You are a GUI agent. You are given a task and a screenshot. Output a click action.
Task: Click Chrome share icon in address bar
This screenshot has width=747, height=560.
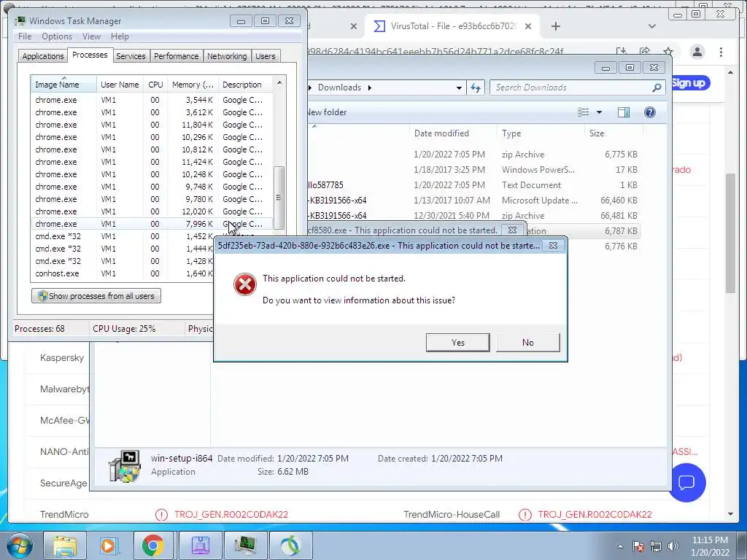pyautogui.click(x=645, y=52)
